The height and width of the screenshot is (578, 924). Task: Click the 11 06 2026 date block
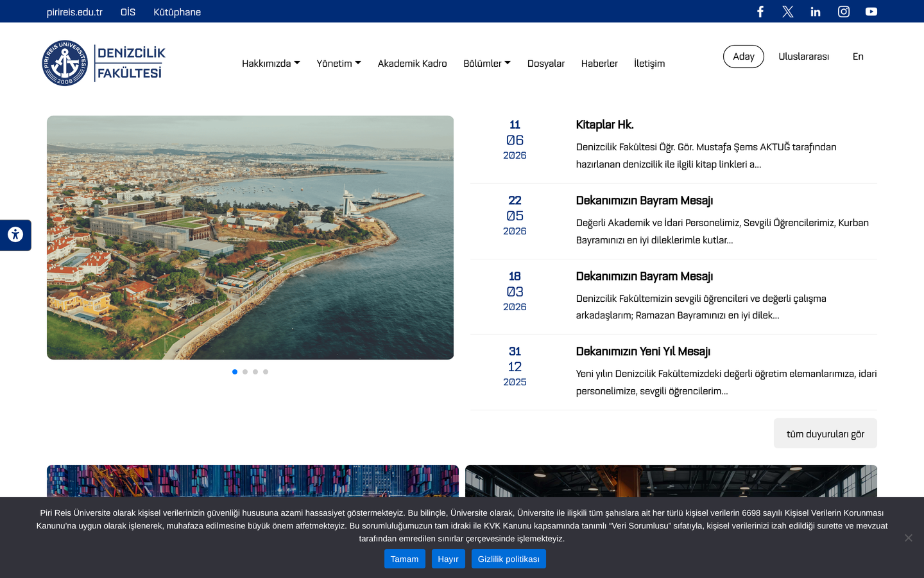(x=515, y=139)
